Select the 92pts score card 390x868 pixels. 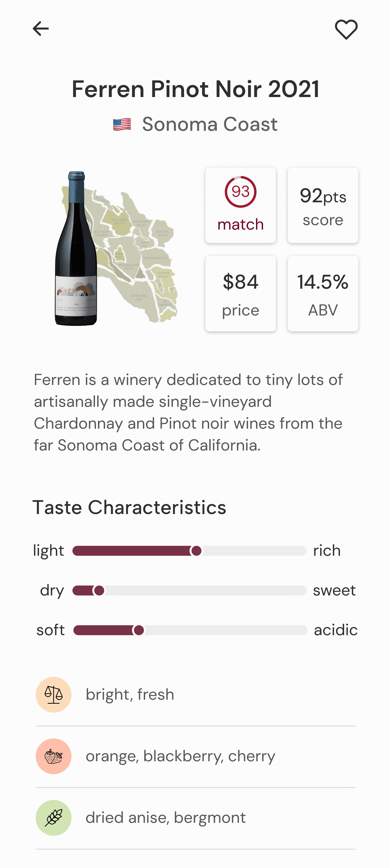[323, 205]
